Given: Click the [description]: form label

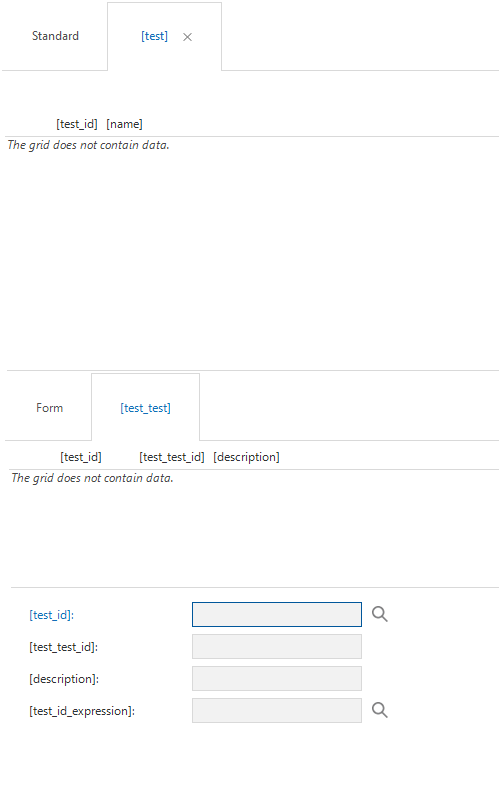Looking at the screenshot, I should pos(64,679).
